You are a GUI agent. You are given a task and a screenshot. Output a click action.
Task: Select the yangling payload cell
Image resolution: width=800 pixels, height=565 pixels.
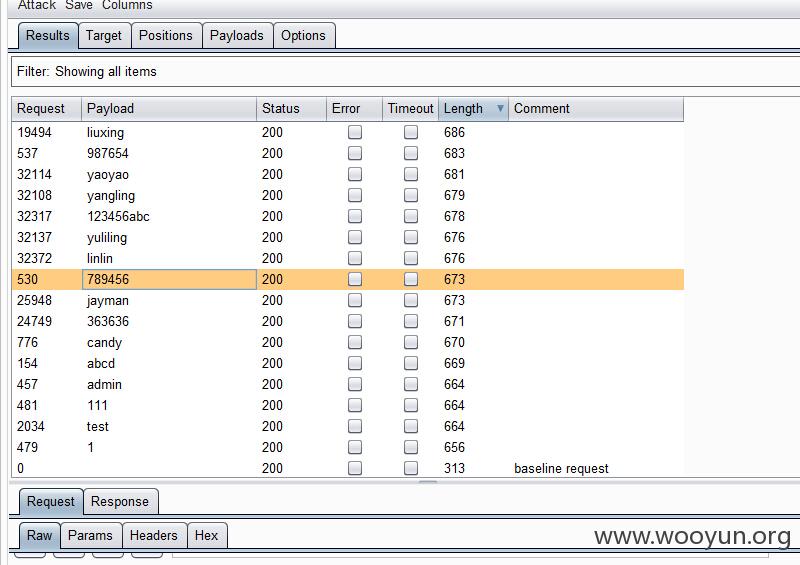(169, 195)
